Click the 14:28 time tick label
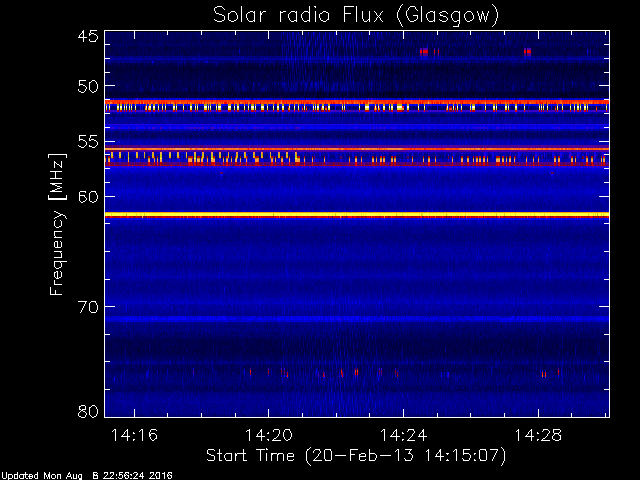This screenshot has height=480, width=640. [538, 435]
